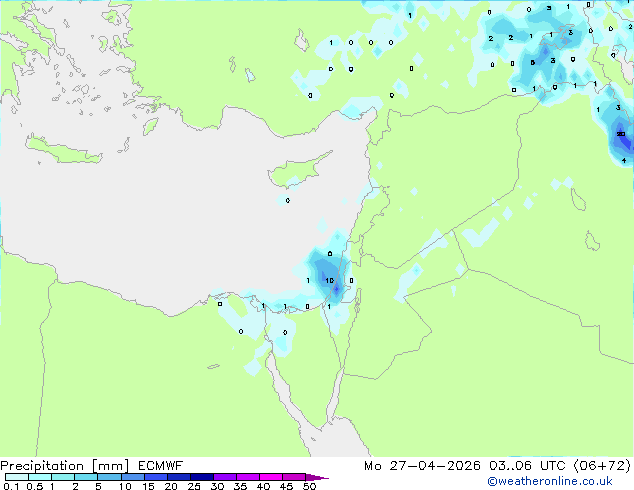Click the island of Crete on the map

pyautogui.click(x=63, y=150)
